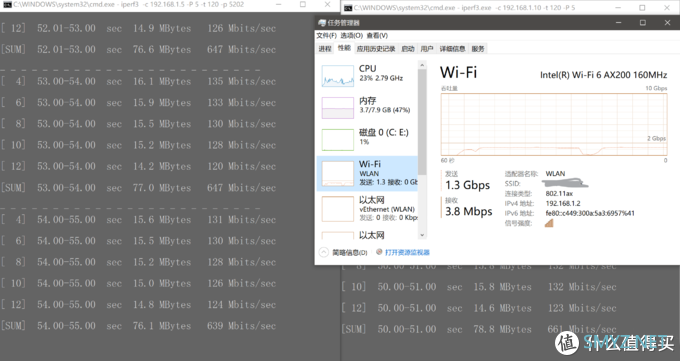The width and height of the screenshot is (680, 361).
Task: Close the right iperf3 cmd window
Action: (667, 8)
